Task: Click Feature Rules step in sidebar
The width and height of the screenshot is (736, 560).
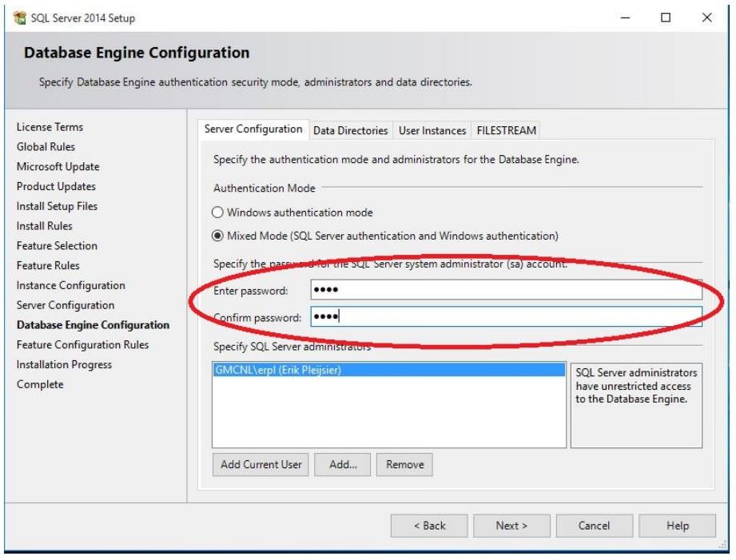Action: (48, 266)
